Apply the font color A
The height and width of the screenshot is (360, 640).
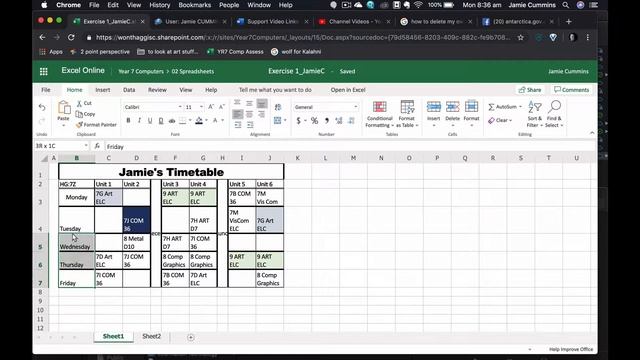[215, 120]
